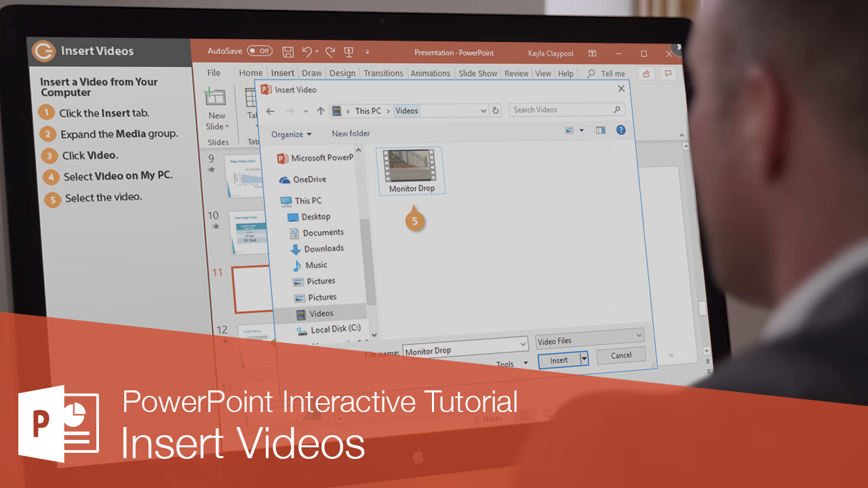Click the search magnifier in Search Videos box
The height and width of the screenshot is (488, 868).
pyautogui.click(x=616, y=109)
